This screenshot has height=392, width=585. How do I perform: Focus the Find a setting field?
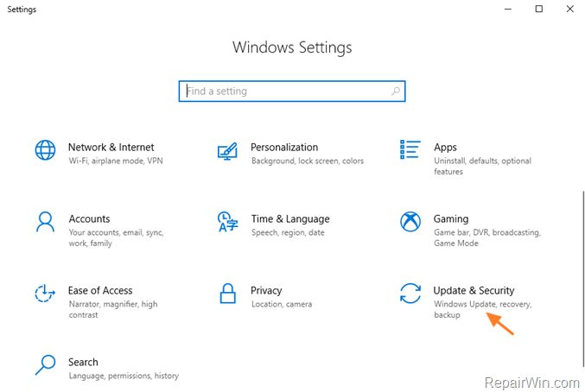[x=292, y=91]
